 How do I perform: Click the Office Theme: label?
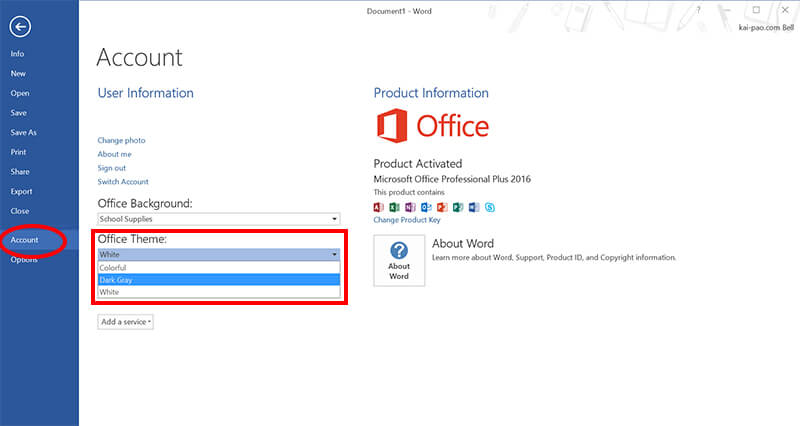coord(132,239)
